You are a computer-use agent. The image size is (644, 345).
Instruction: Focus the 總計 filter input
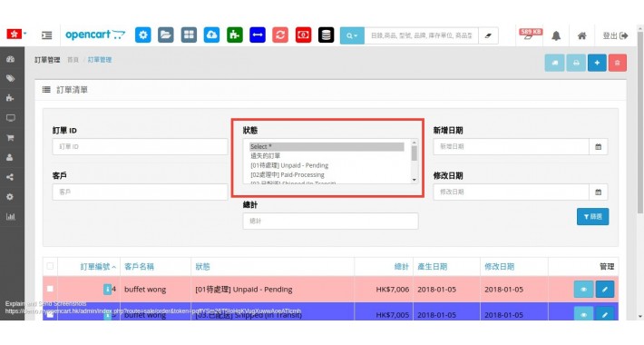(331, 221)
